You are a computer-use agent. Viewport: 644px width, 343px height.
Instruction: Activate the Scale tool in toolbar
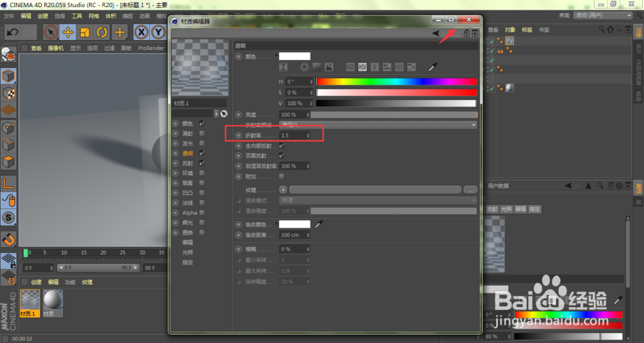[85, 32]
